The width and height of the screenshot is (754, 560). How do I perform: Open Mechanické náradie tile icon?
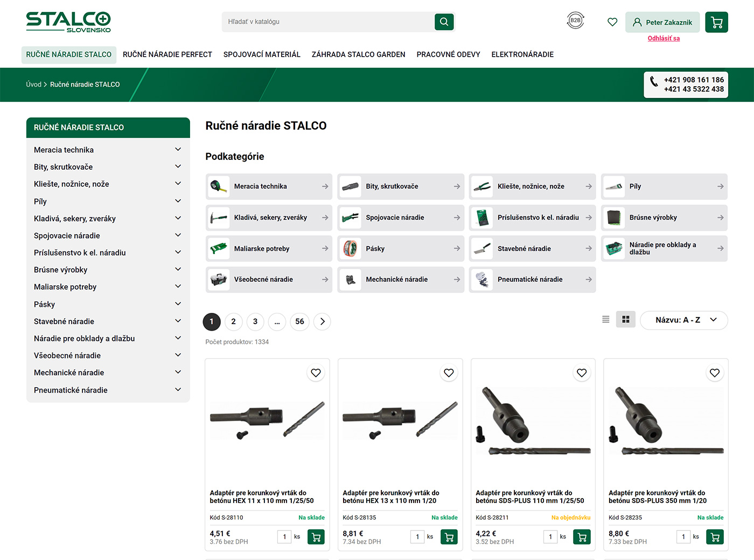pos(351,279)
